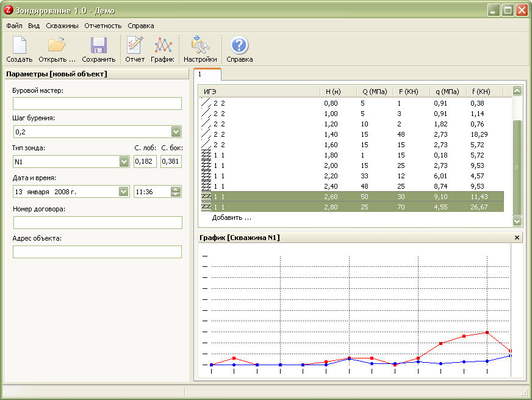Open the Вид menu
Screen dimensions: 532x400
[x=34, y=26]
